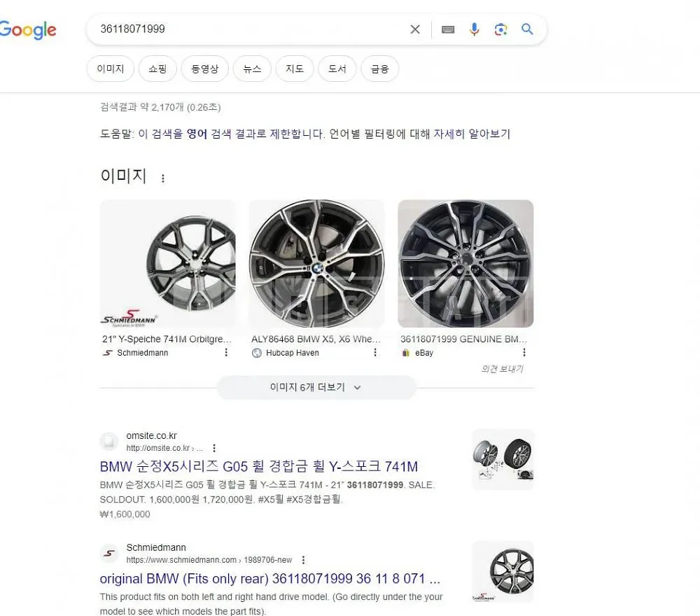Start voice search with the microphone icon
The image size is (700, 616).
(474, 29)
